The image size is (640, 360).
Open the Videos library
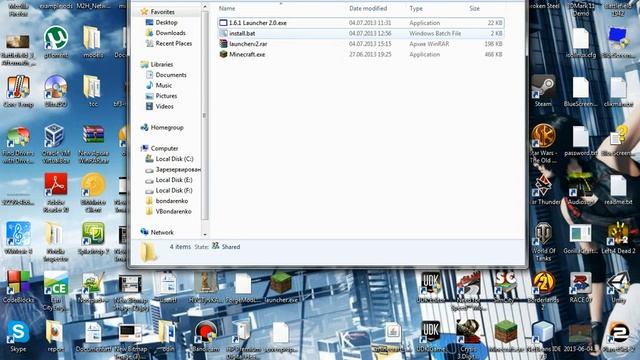pyautogui.click(x=164, y=107)
